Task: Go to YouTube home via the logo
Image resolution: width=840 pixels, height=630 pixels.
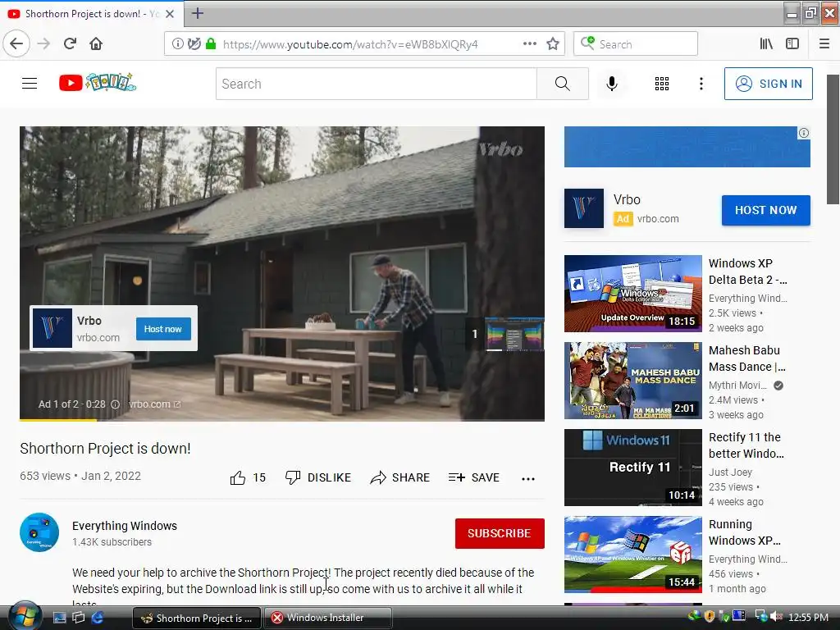Action: [98, 83]
